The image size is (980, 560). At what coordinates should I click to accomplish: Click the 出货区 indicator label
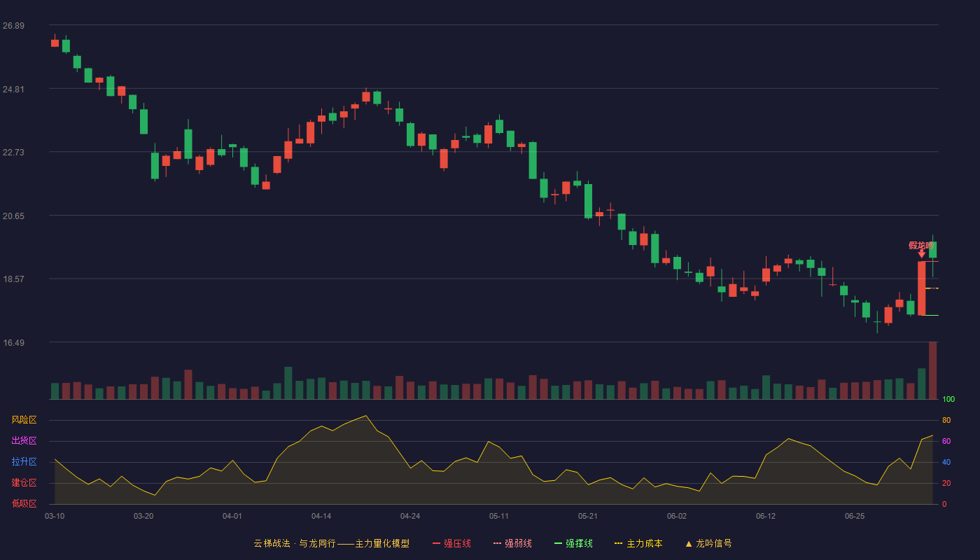(24, 441)
